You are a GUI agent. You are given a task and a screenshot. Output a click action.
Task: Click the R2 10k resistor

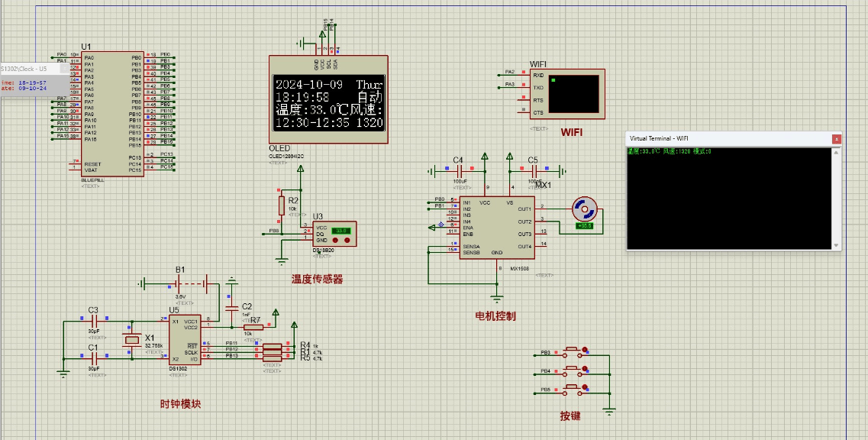coord(282,205)
